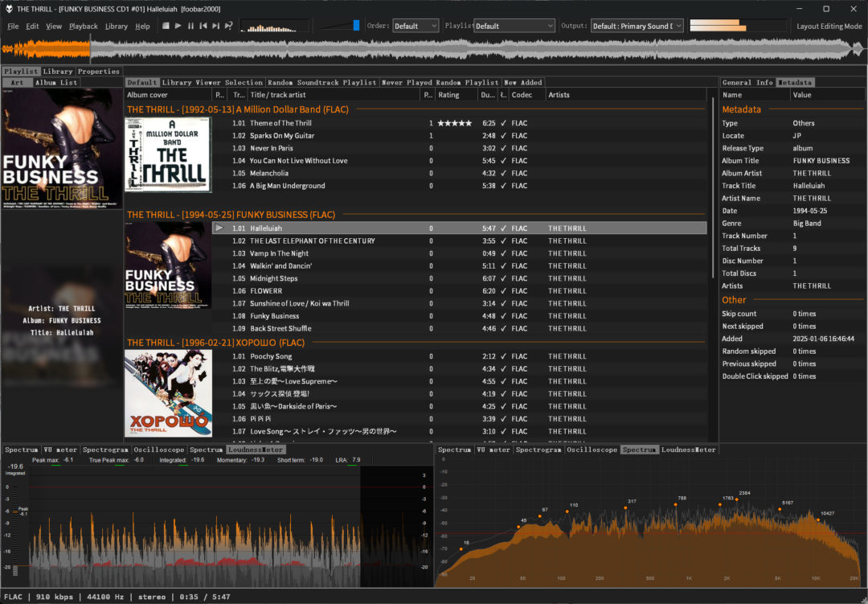Open the Output device dropdown
Image resolution: width=868 pixels, height=604 pixels.
tap(637, 26)
